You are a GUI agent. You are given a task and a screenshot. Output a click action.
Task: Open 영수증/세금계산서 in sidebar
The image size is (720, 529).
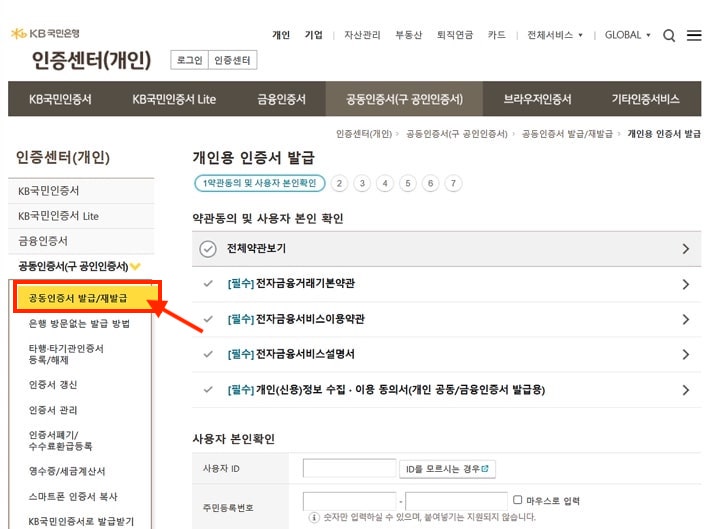[67, 471]
